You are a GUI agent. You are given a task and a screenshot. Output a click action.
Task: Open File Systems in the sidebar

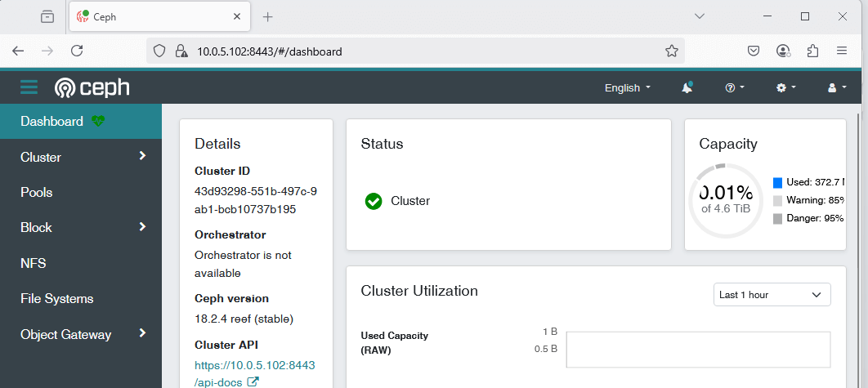tap(57, 298)
